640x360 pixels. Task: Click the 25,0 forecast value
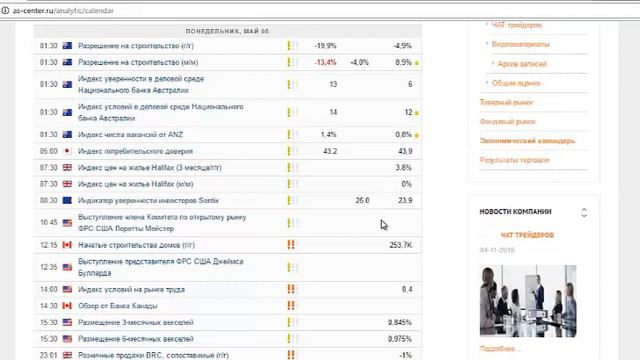coord(362,200)
